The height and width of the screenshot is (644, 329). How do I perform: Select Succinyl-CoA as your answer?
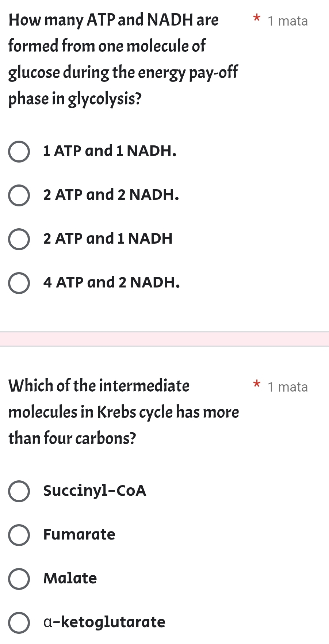[19, 491]
